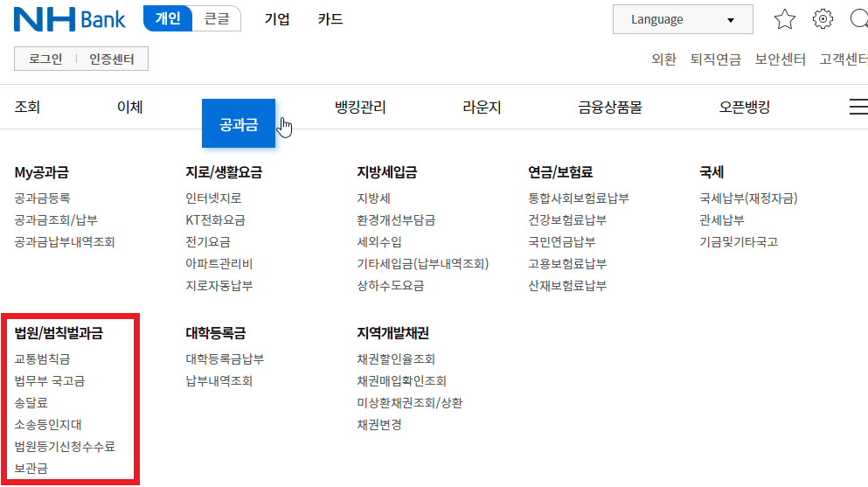Click the search magnifier icon
Viewport: 868px width, 487px height.
click(x=858, y=19)
